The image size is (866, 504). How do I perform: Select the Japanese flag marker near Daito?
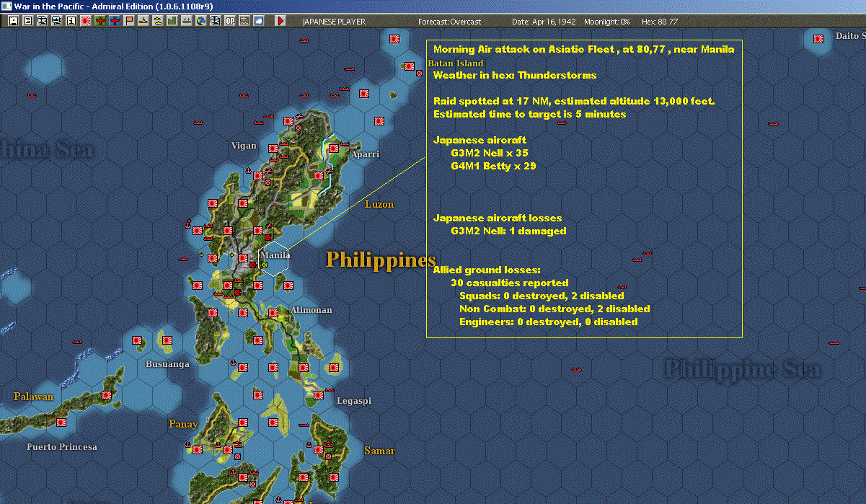click(818, 39)
